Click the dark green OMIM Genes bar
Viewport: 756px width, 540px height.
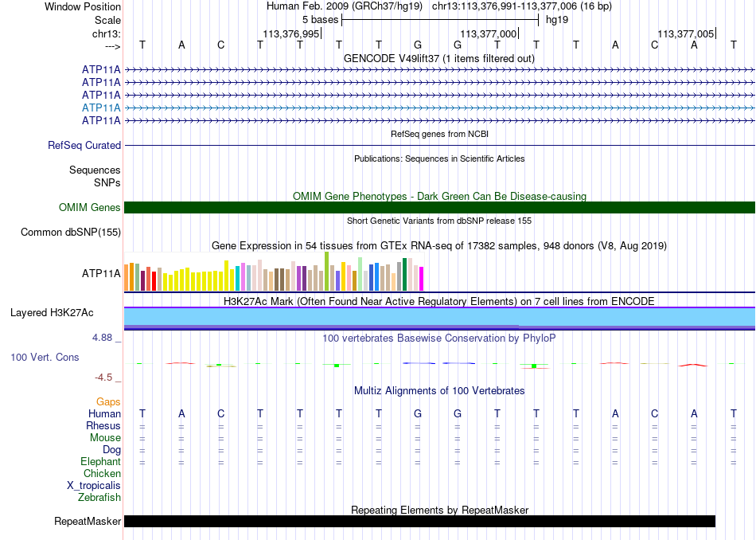coord(439,208)
